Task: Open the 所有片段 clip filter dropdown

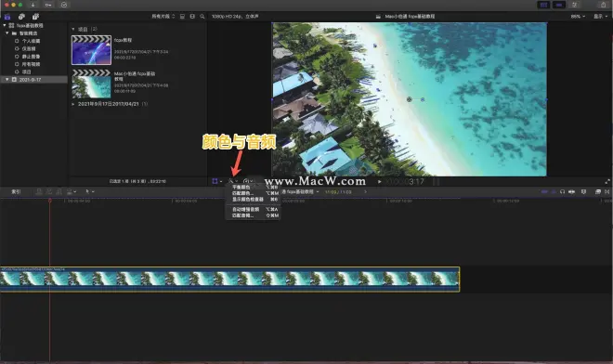Action: (x=163, y=17)
